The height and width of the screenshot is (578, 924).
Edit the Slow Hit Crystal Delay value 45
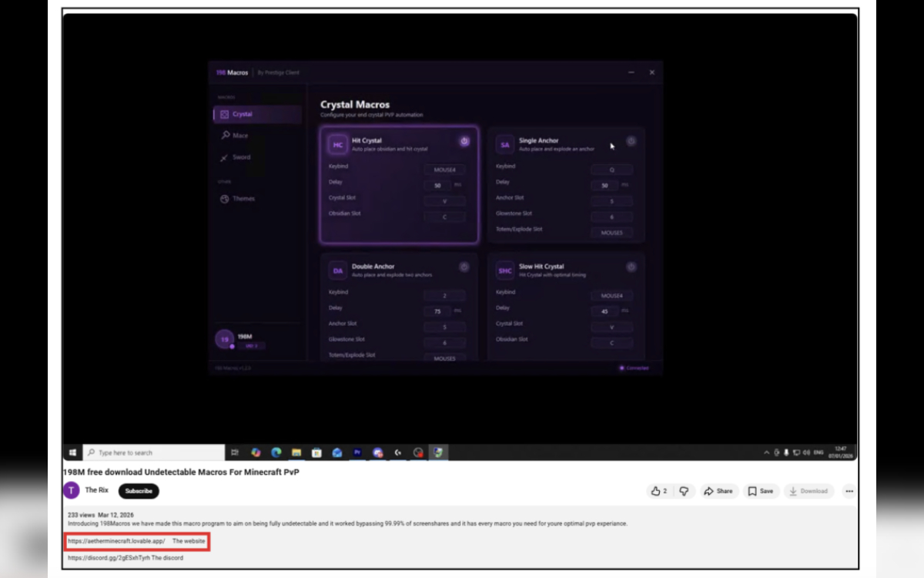pos(604,311)
